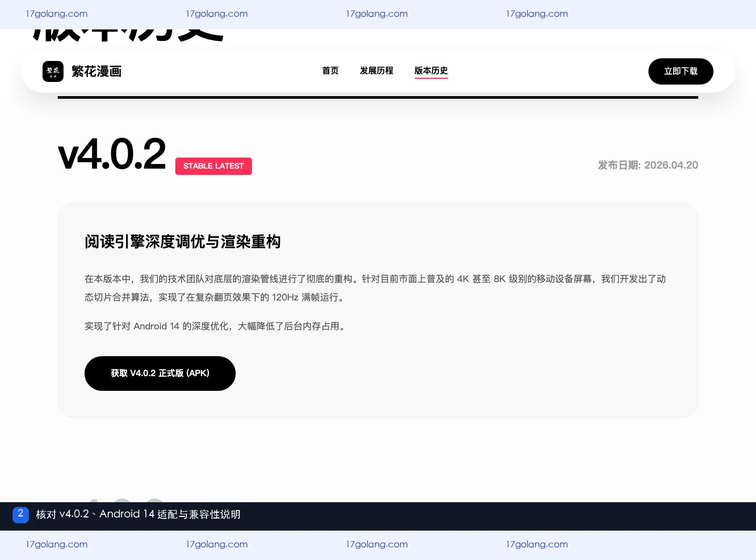The image size is (756, 560).
Task: Click the Android 14 深度优化 paragraph
Action: 216,326
